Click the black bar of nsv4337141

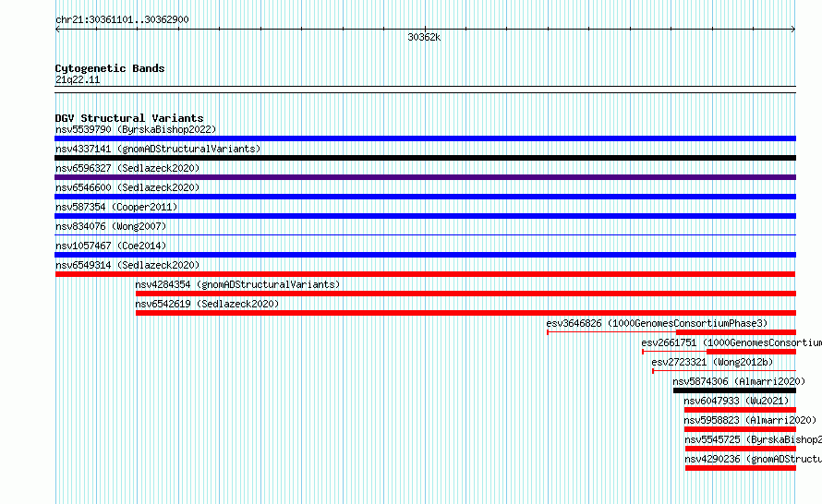(425, 158)
